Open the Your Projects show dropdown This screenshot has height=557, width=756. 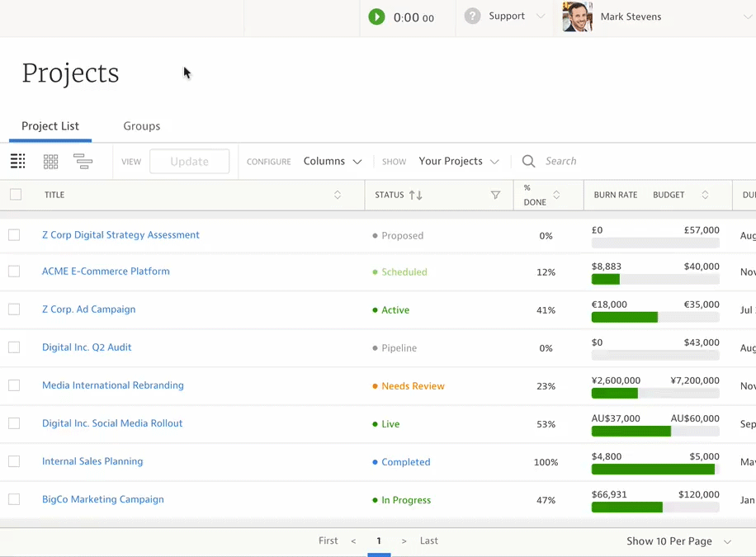click(458, 162)
